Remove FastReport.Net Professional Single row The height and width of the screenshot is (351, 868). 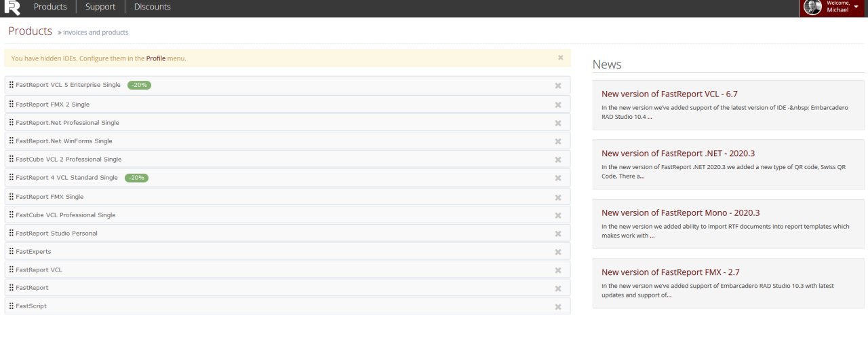pyautogui.click(x=558, y=124)
